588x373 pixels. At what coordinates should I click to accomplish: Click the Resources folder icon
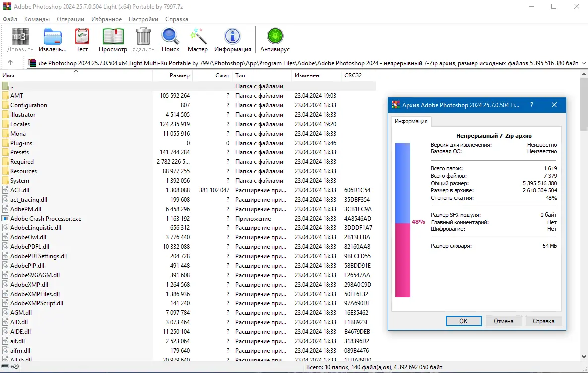coord(5,171)
